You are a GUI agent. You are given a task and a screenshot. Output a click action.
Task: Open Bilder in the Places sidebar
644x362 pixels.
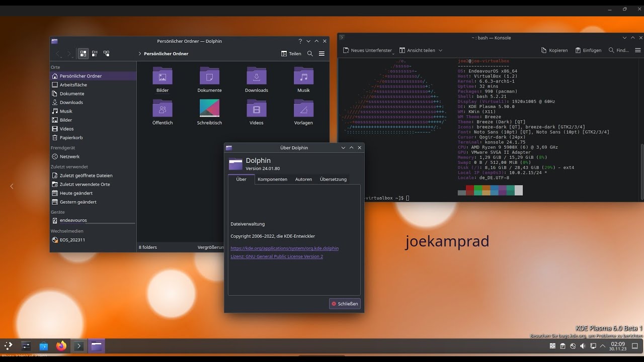tap(93, 120)
